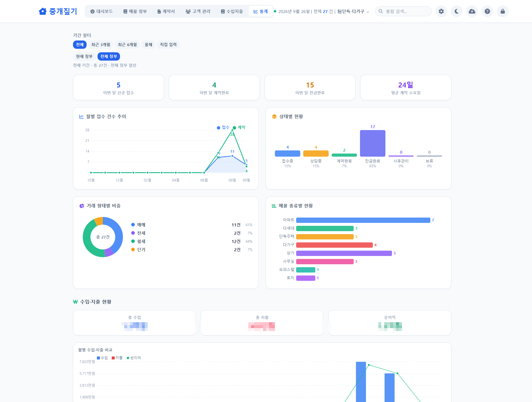This screenshot has height=402, width=532.
Task: Click the 평균 계약 소요일 card
Action: click(x=406, y=87)
